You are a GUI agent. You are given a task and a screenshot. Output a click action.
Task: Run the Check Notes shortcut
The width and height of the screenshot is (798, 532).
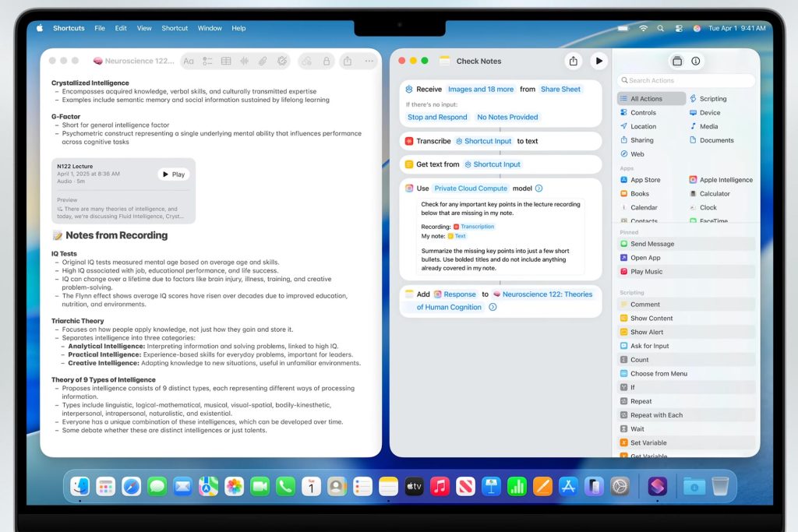(598, 61)
